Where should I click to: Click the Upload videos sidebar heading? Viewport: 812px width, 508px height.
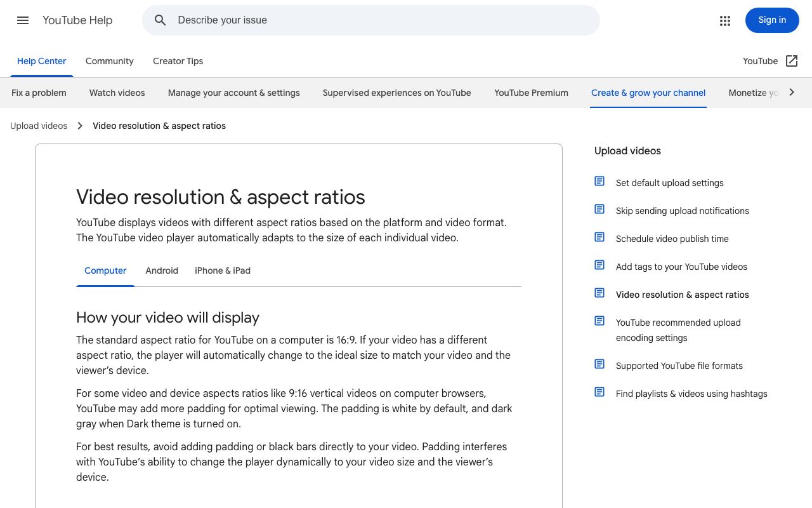pos(627,151)
